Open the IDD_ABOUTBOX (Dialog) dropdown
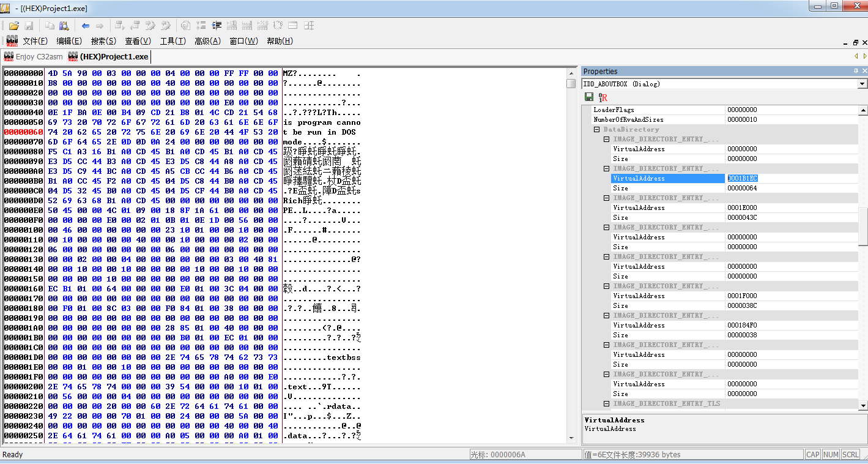 pos(862,84)
